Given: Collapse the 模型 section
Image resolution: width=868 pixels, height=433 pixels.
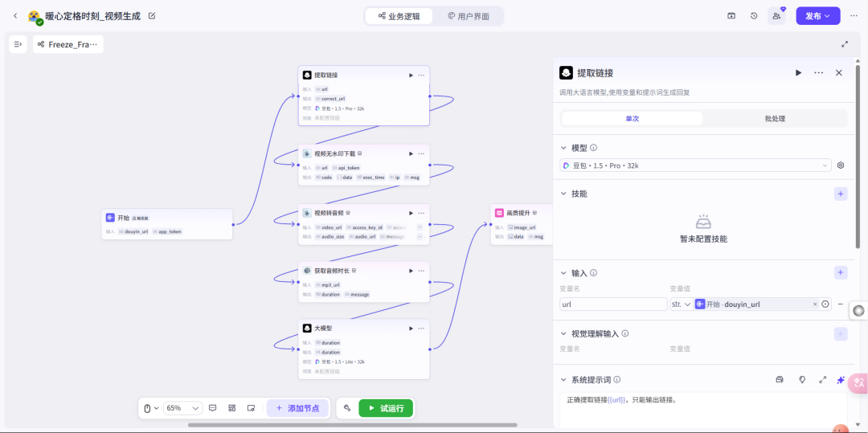Looking at the screenshot, I should tap(563, 148).
